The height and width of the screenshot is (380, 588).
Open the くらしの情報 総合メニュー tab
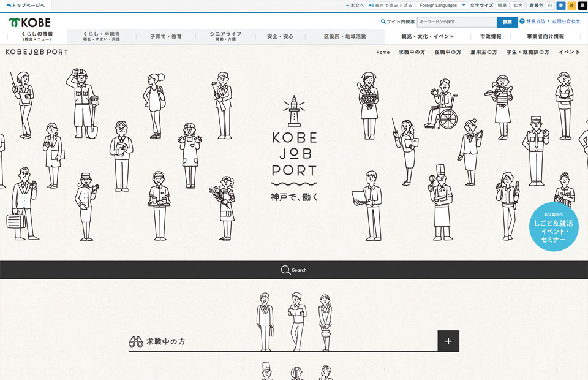pyautogui.click(x=37, y=36)
